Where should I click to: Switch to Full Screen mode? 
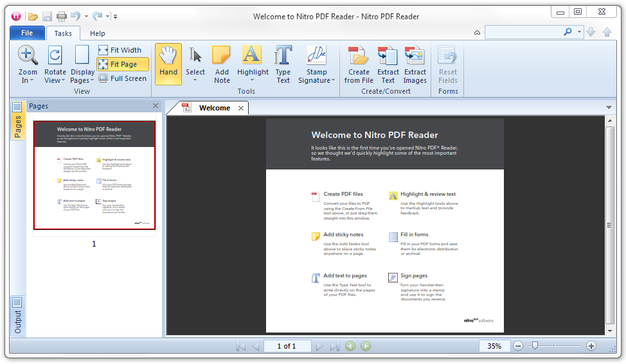(x=123, y=78)
